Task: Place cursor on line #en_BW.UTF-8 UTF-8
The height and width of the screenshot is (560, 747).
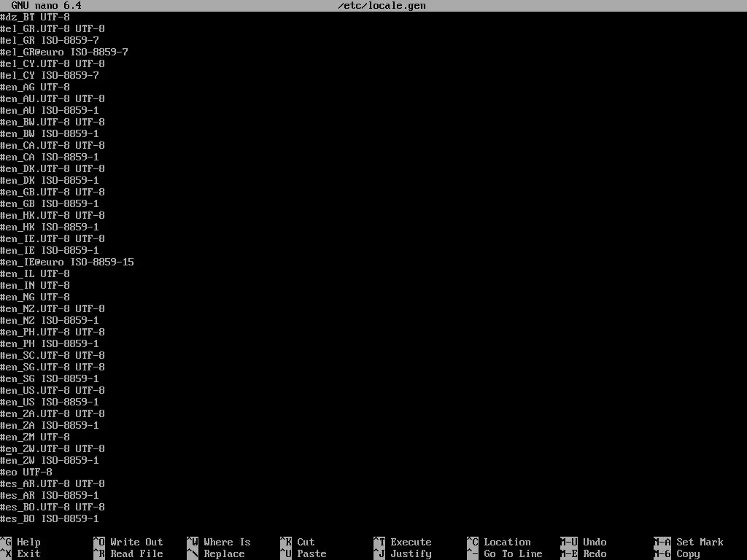Action: click(53, 122)
